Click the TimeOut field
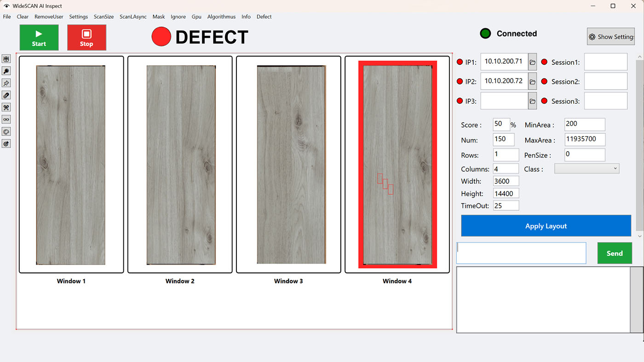Image resolution: width=644 pixels, height=362 pixels. pyautogui.click(x=506, y=205)
